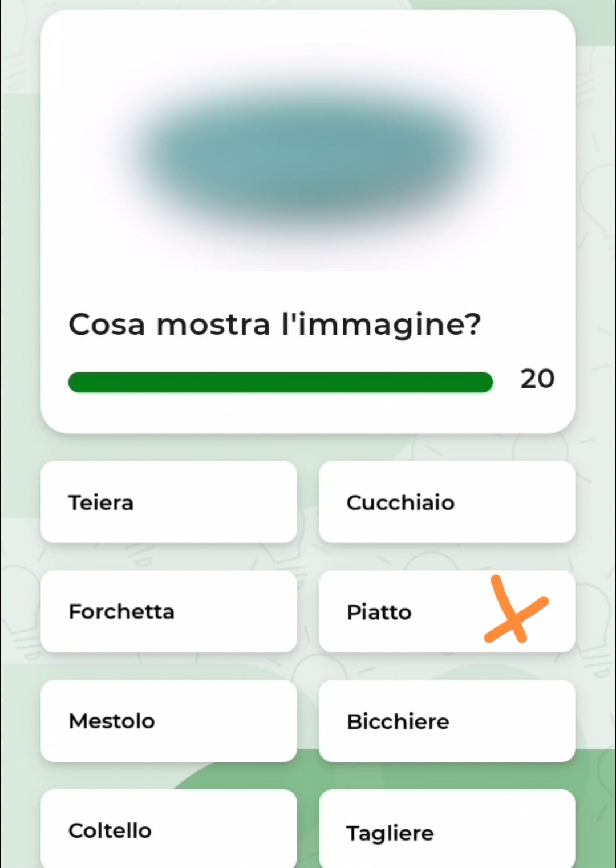Click the timer number 20

coord(537,379)
